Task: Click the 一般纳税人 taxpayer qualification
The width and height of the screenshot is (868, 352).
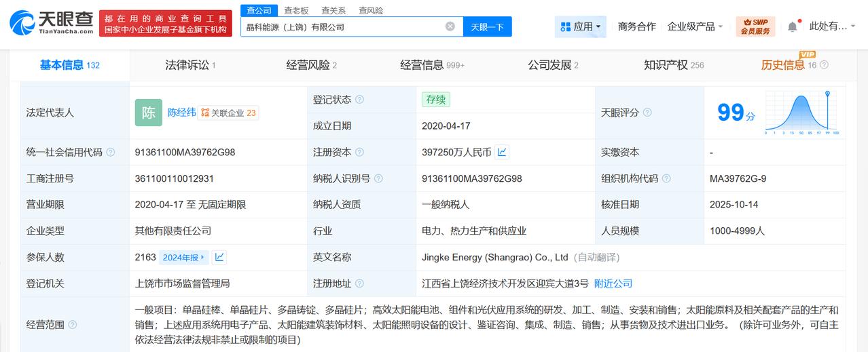Action: [x=446, y=205]
